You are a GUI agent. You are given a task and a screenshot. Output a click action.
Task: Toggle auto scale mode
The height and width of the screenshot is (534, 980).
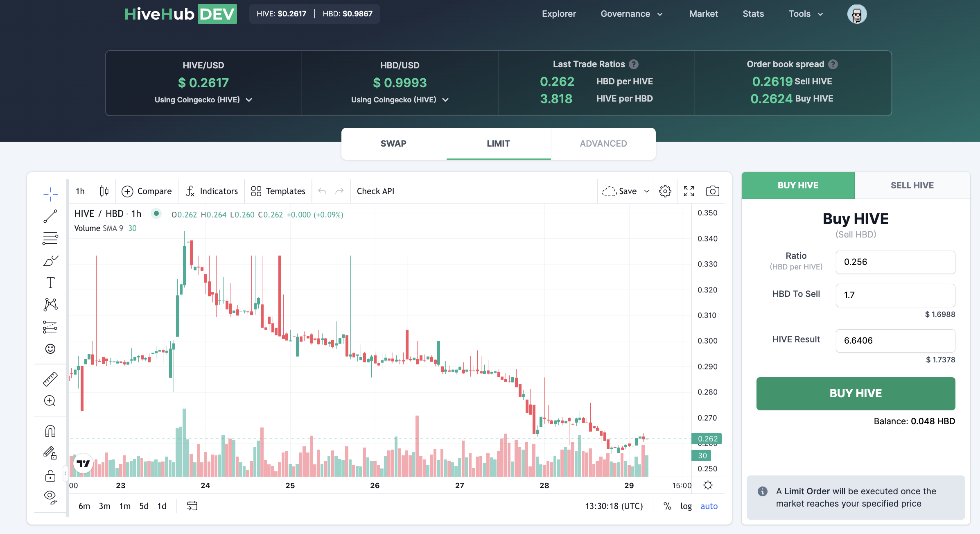tap(709, 506)
